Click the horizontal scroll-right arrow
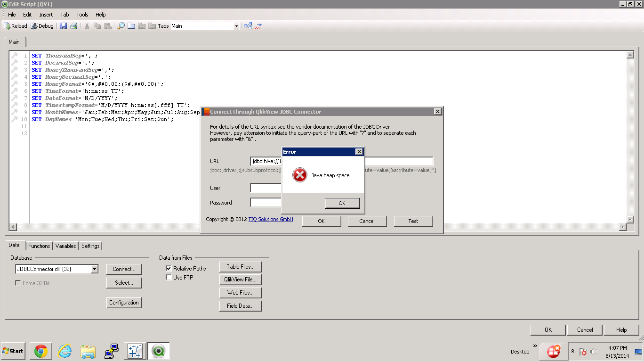The height and width of the screenshot is (362, 644). 623,227
